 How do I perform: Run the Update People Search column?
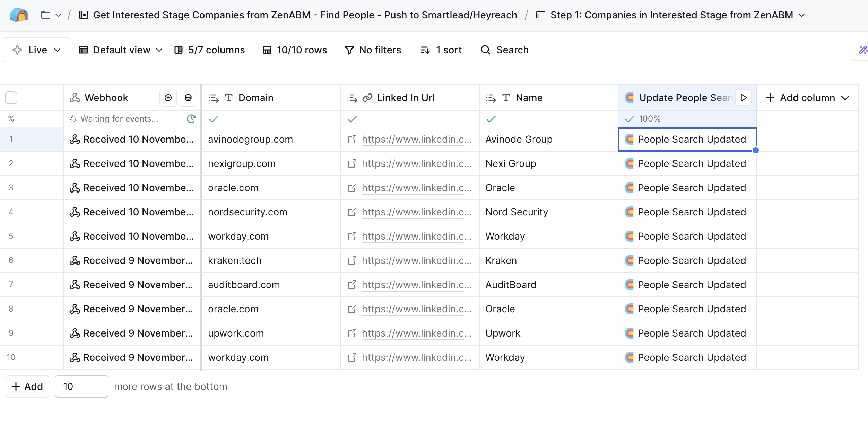(x=743, y=98)
